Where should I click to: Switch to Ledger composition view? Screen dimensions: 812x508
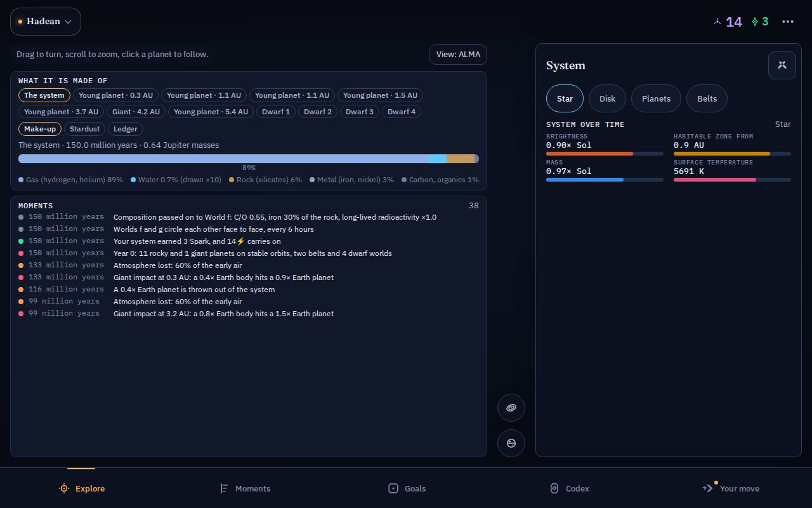tap(126, 129)
